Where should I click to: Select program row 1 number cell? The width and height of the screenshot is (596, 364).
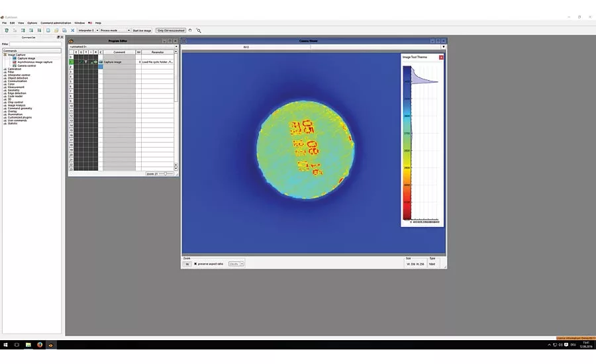pos(71,62)
